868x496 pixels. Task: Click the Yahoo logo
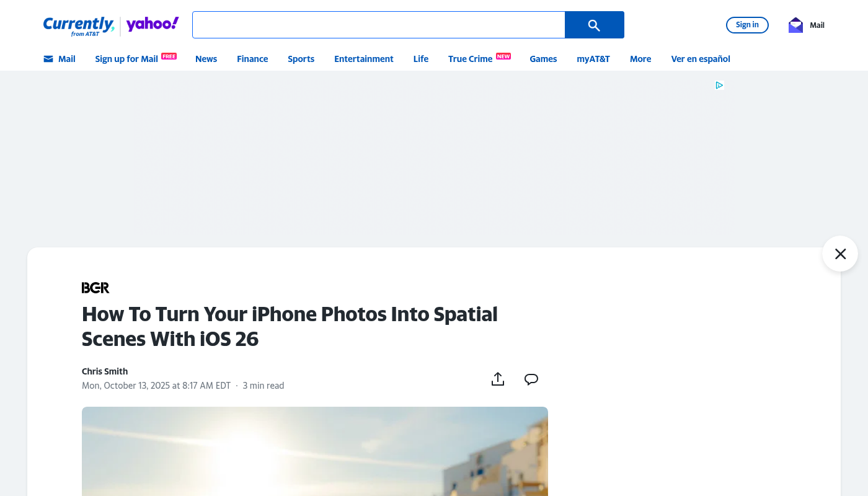click(x=153, y=24)
